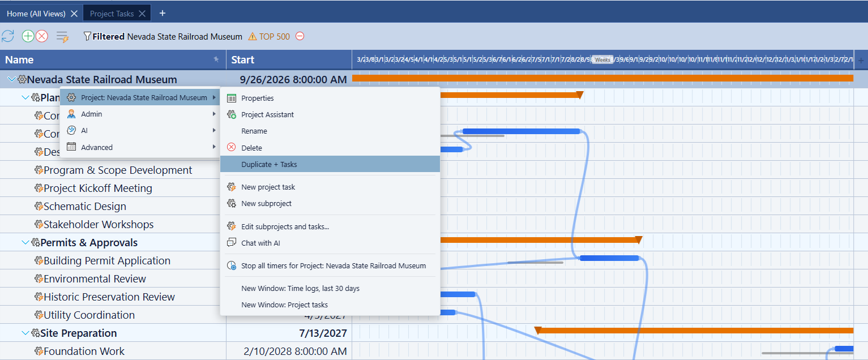The image size is (868, 360).
Task: Select the Foundation Work task
Action: pos(84,352)
